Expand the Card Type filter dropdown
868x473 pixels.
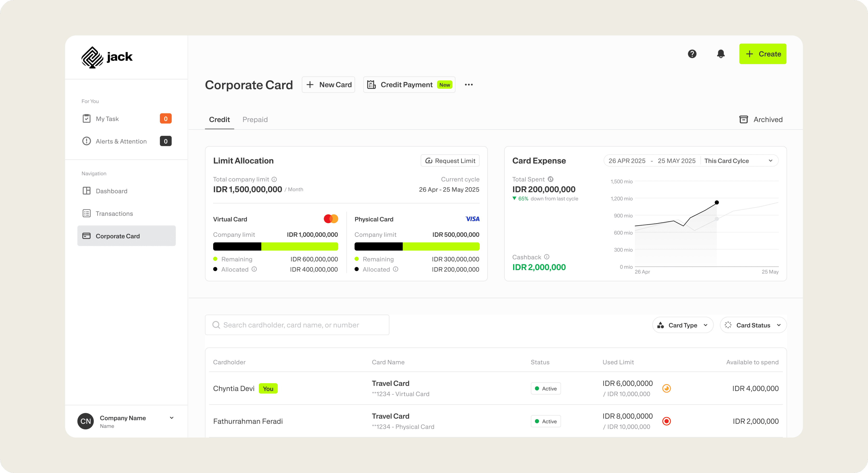coord(683,325)
